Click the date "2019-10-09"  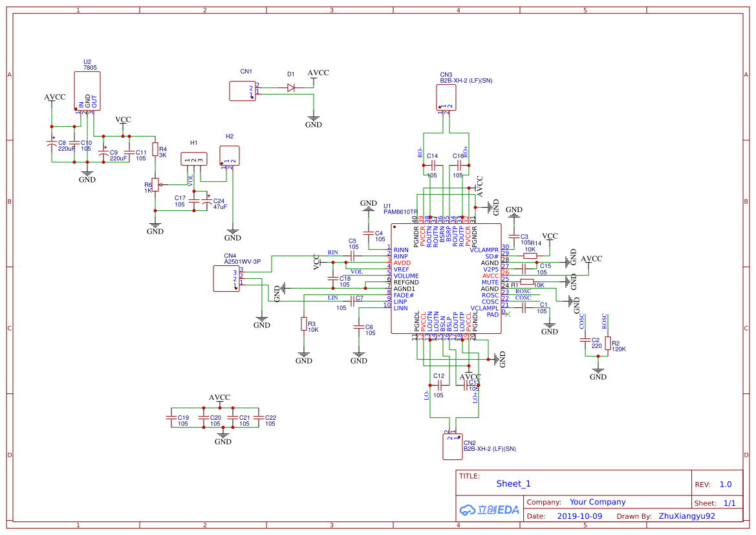click(579, 516)
